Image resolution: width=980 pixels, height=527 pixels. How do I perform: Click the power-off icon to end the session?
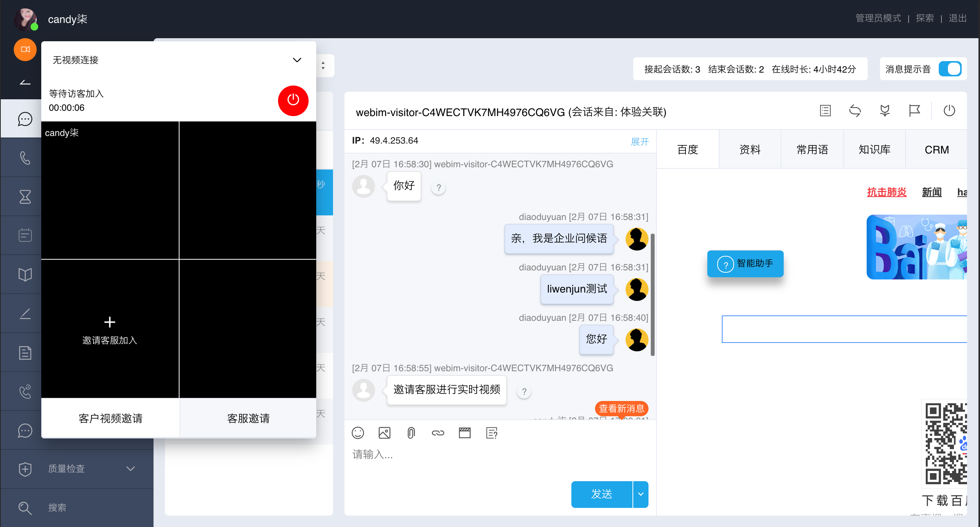(x=949, y=111)
